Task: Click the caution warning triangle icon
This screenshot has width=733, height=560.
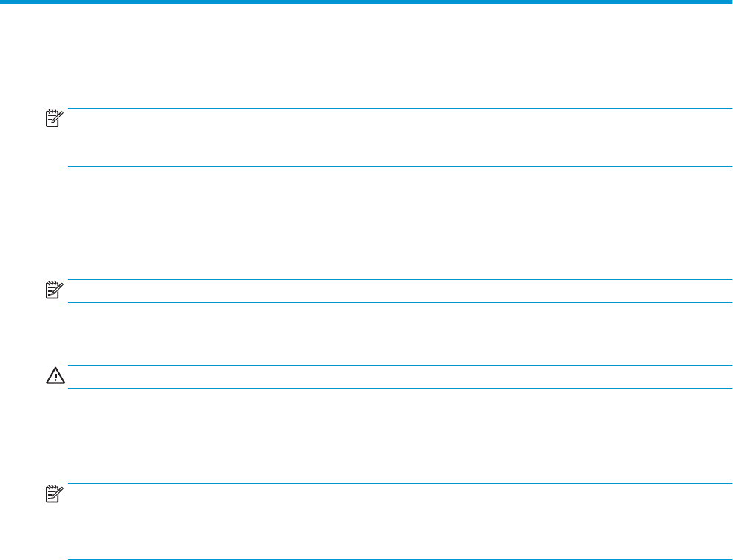Action: coord(56,375)
